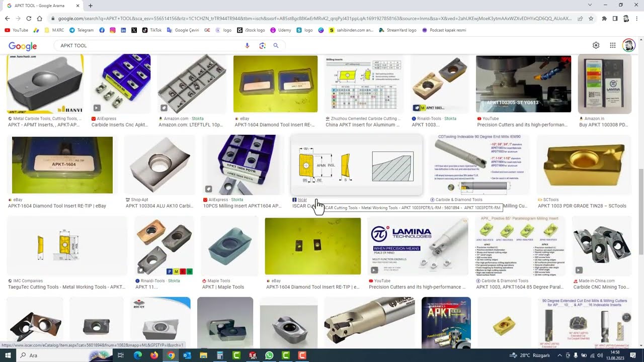Open the Zhuzhou APKT aluminum insert chart image
This screenshot has width=644, height=362.
tap(364, 84)
